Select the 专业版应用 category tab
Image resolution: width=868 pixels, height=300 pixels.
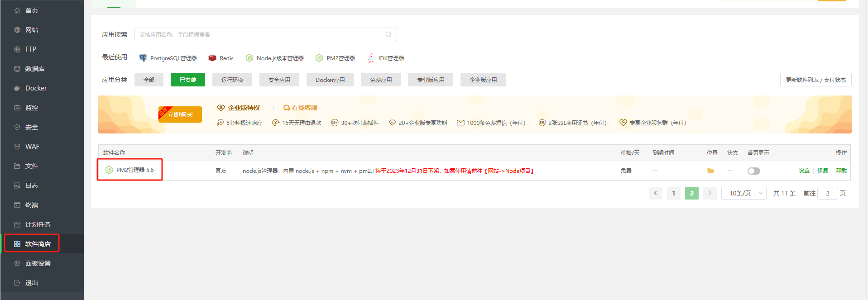431,80
